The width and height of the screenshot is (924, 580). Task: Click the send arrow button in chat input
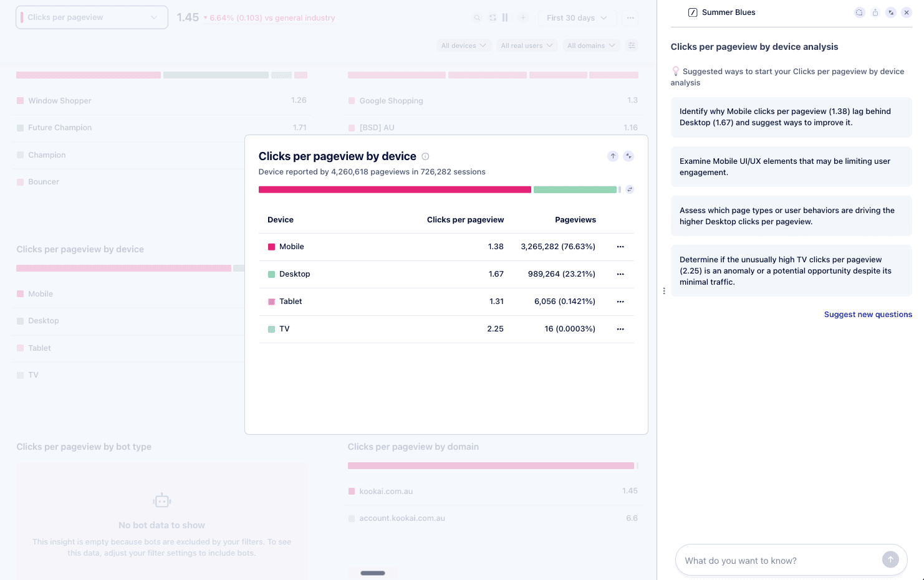pyautogui.click(x=890, y=560)
